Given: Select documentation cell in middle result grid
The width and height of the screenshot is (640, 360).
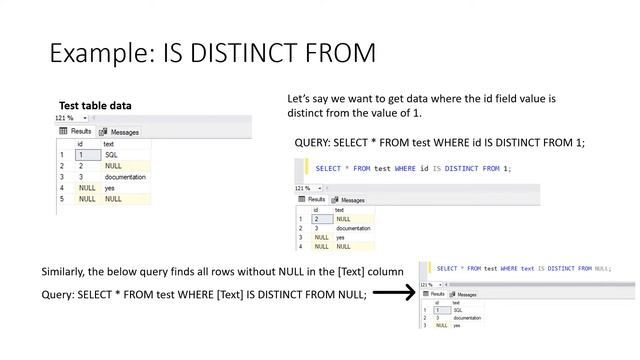Looking at the screenshot, I should click(353, 228).
